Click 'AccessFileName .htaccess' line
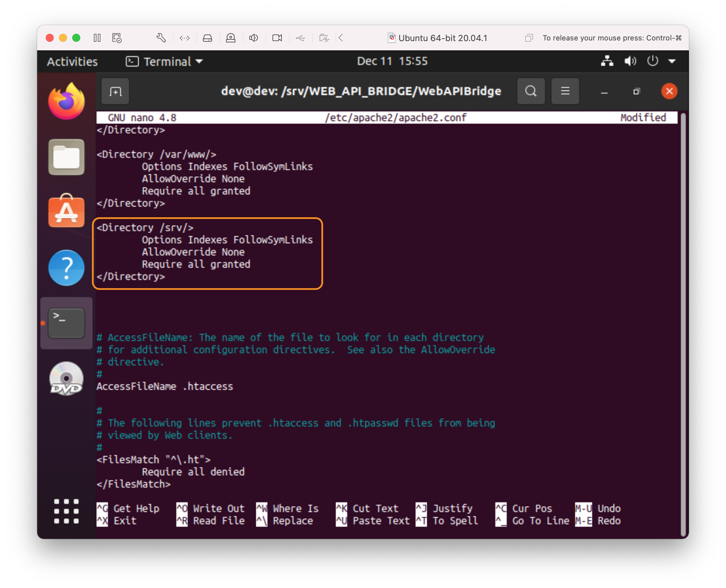The width and height of the screenshot is (726, 588). (x=165, y=386)
